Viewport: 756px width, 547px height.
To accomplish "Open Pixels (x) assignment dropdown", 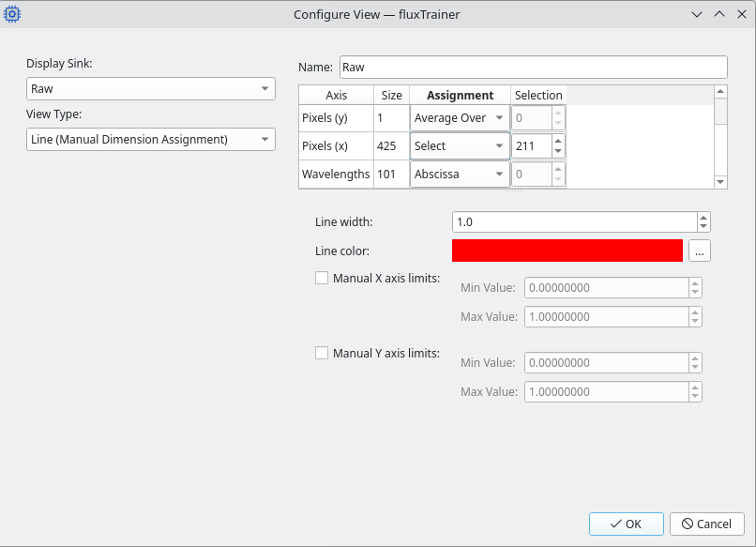I will click(x=460, y=146).
